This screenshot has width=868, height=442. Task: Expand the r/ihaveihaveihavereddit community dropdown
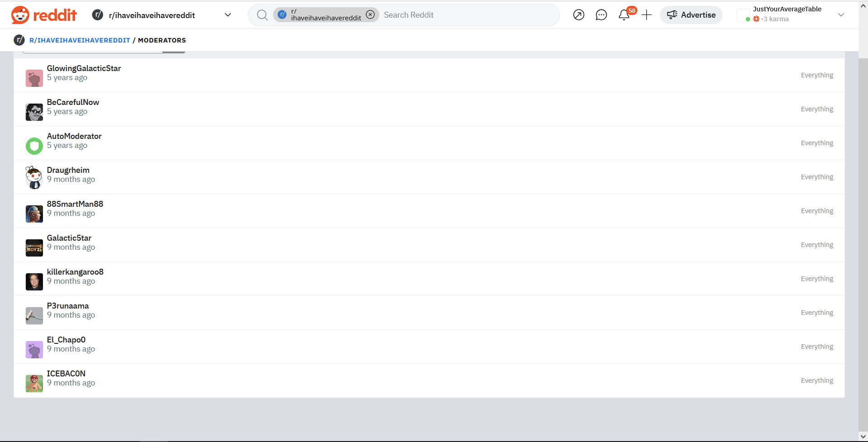(228, 15)
